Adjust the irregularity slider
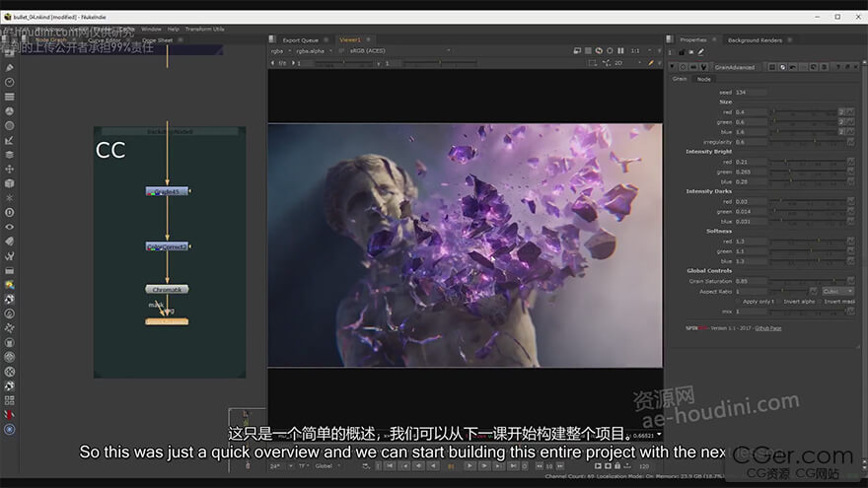868x488 pixels. [x=807, y=142]
